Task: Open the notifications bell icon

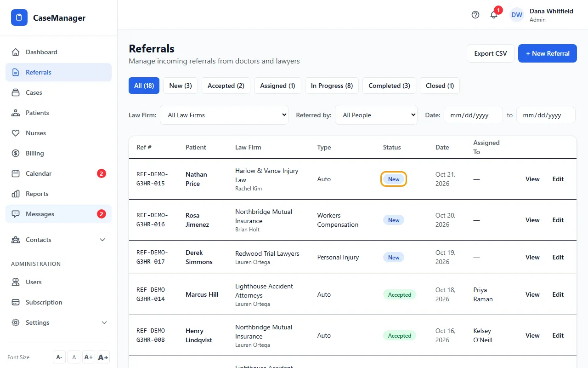Action: tap(494, 15)
